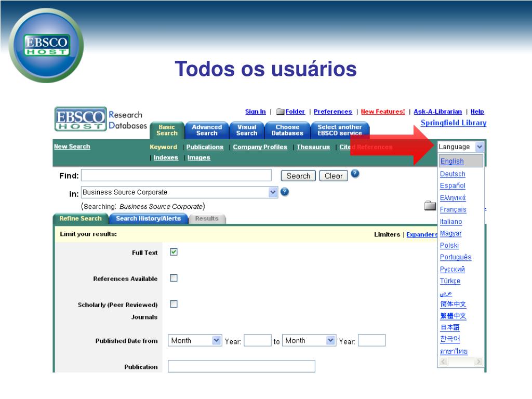
Task: Enable the Full Text checkbox
Action: point(174,252)
